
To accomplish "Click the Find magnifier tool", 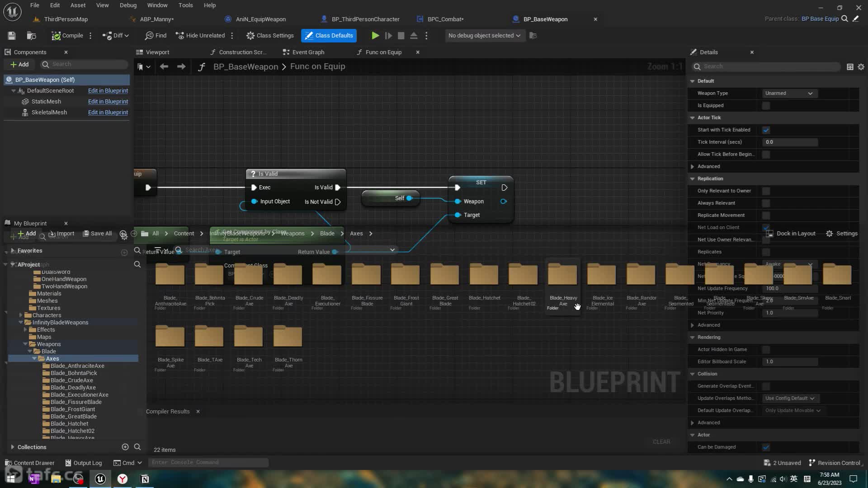I will point(149,36).
